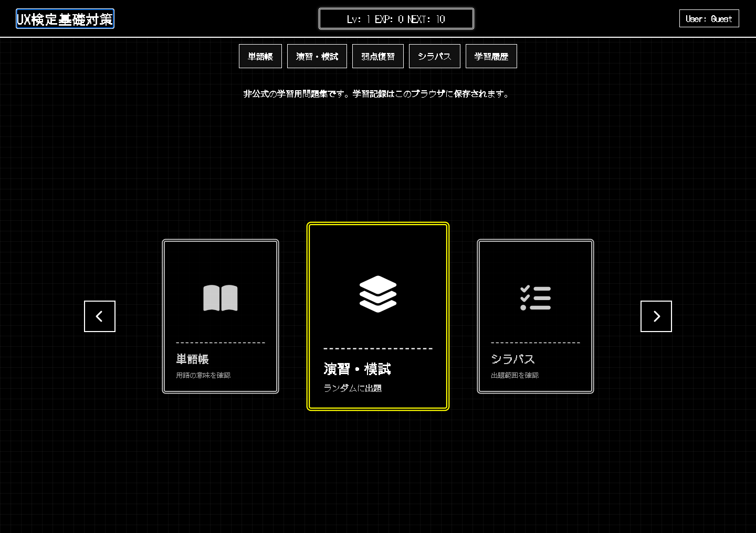Viewport: 756px width, 533px height.
Task: Click the stacked layers icon on 演習・模試 card
Action: (x=378, y=294)
